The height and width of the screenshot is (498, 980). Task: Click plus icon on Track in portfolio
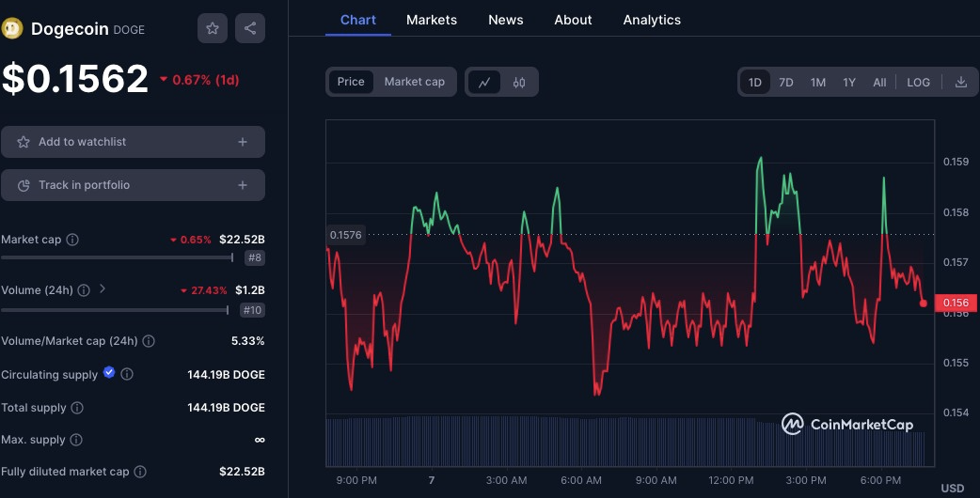pyautogui.click(x=243, y=185)
